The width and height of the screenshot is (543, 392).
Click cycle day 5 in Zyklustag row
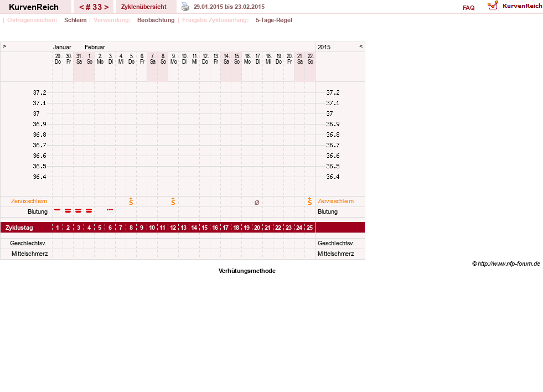(x=100, y=228)
